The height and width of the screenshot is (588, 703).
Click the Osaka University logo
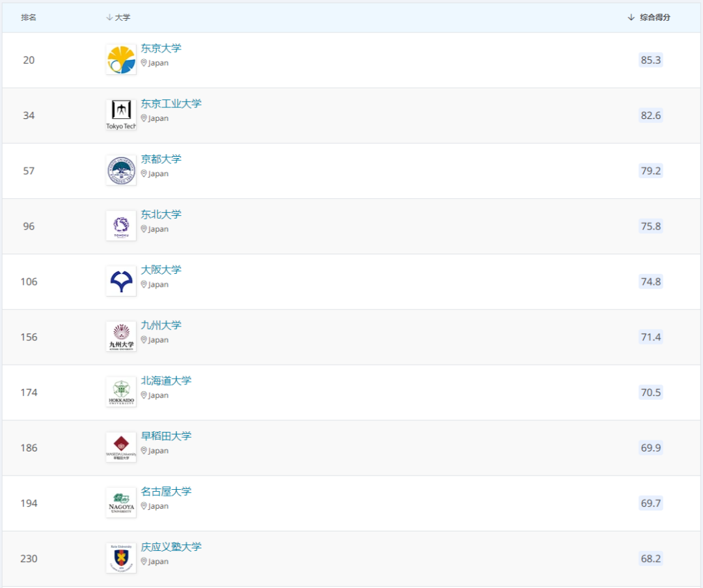click(121, 282)
